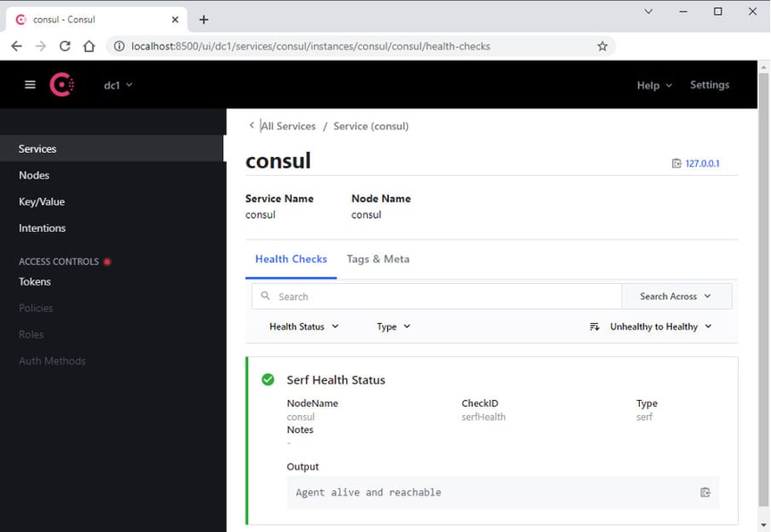Switch to the Tags & Meta tab
This screenshot has height=532, width=771.
(377, 258)
